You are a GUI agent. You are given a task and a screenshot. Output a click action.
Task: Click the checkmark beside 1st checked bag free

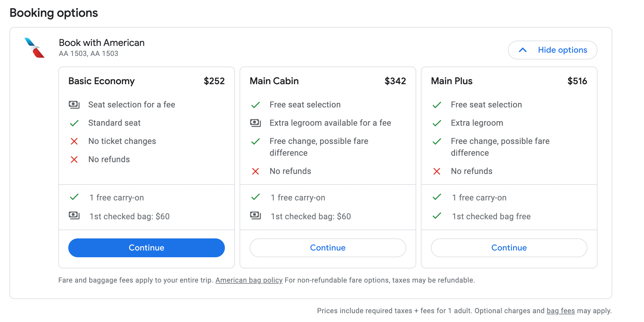pos(437,216)
